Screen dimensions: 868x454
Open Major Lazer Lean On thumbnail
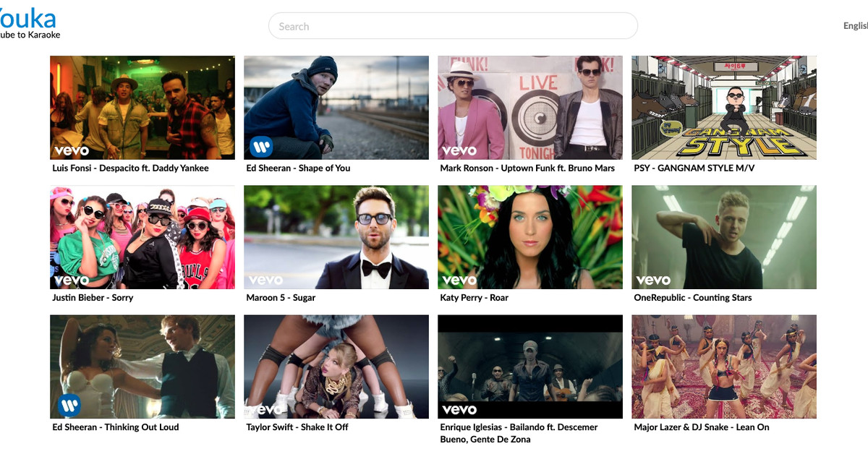click(x=724, y=367)
